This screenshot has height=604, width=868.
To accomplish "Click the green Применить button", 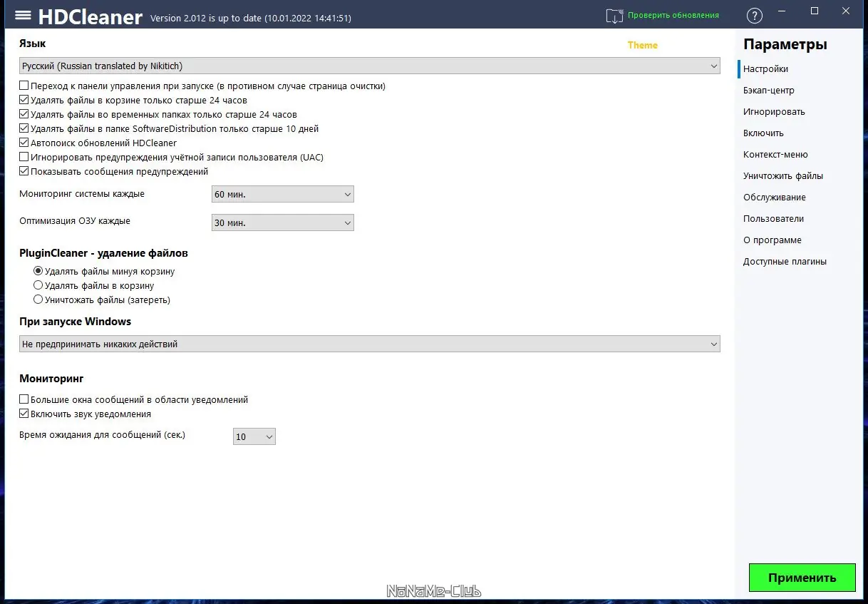I will pyautogui.click(x=802, y=578).
